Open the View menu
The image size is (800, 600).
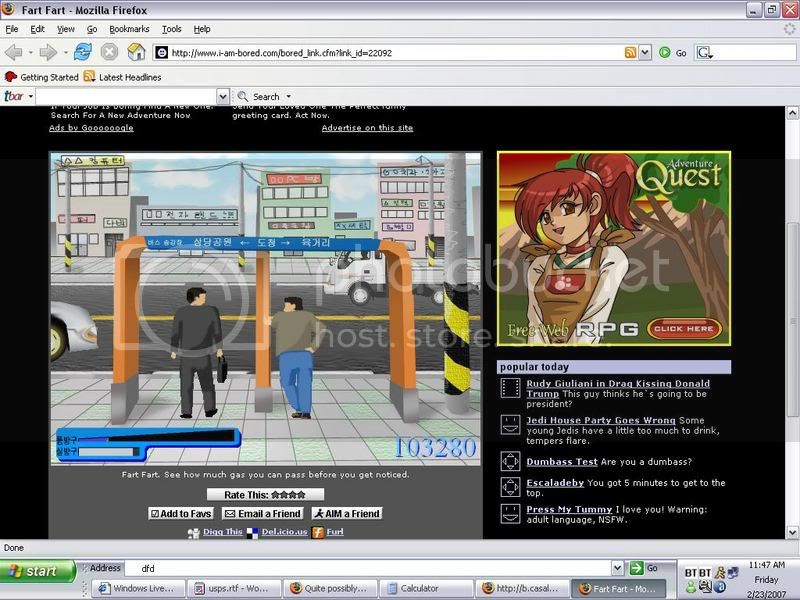65,29
